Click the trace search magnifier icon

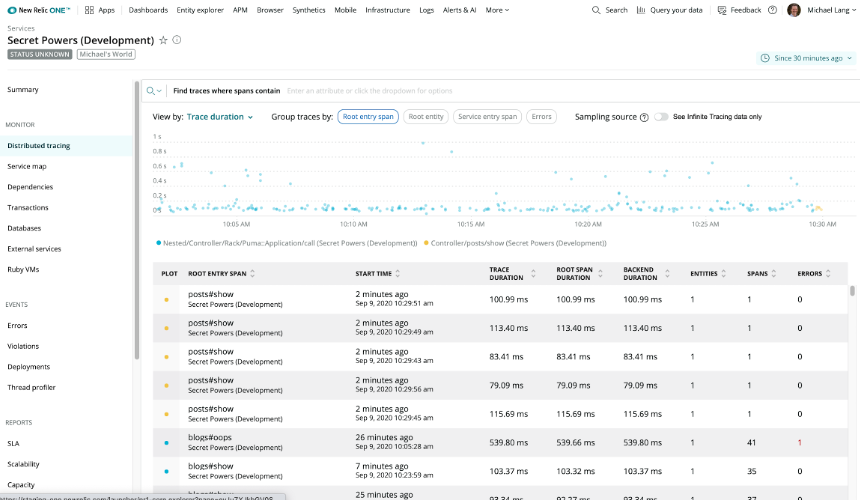point(150,91)
